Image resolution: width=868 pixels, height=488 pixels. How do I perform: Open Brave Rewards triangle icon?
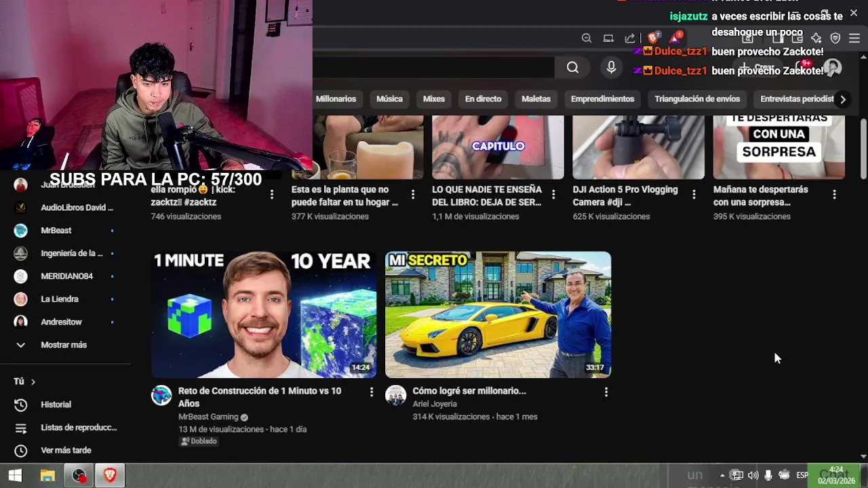(675, 38)
